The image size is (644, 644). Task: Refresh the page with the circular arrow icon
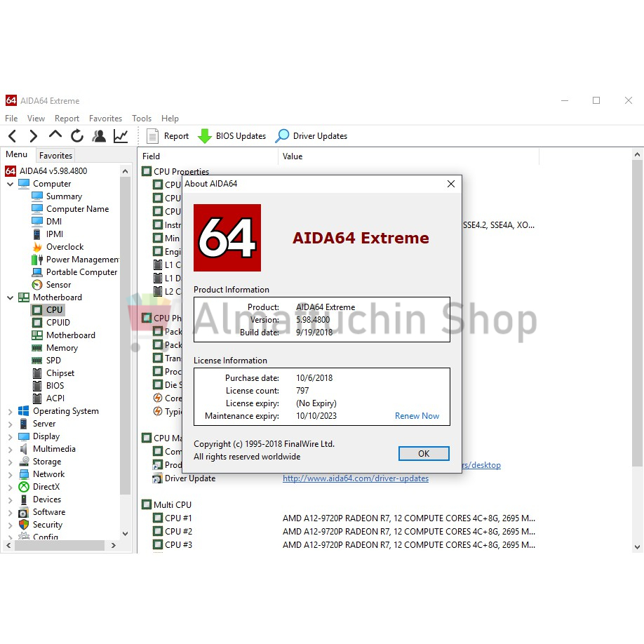coord(76,136)
